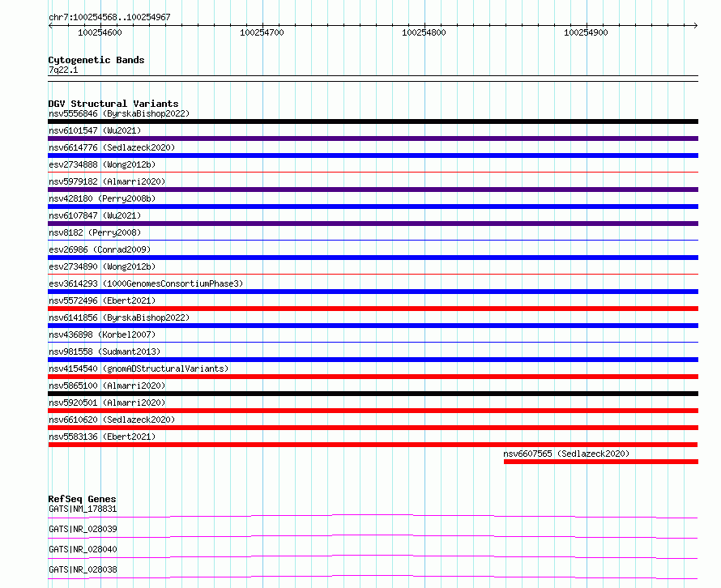Click the purple bar under nsv6101547
This screenshot has height=588, width=721.
373,138
